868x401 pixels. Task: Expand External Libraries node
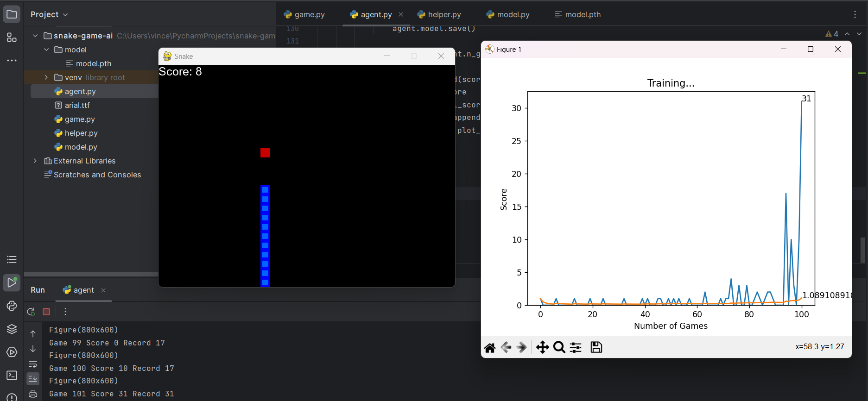point(35,161)
